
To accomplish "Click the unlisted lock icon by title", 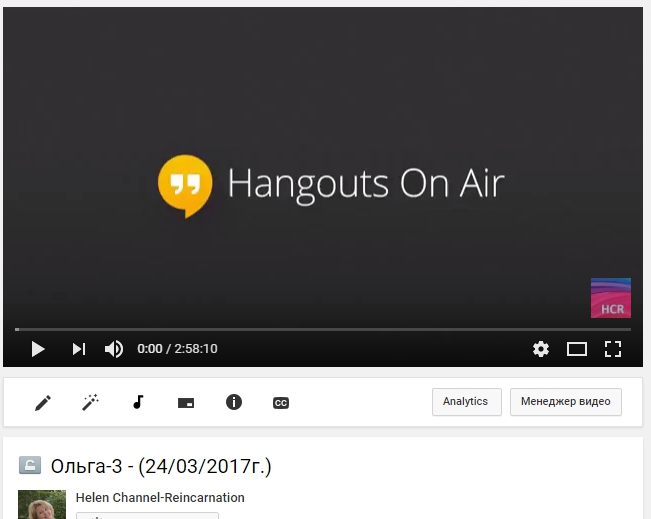I will [31, 466].
